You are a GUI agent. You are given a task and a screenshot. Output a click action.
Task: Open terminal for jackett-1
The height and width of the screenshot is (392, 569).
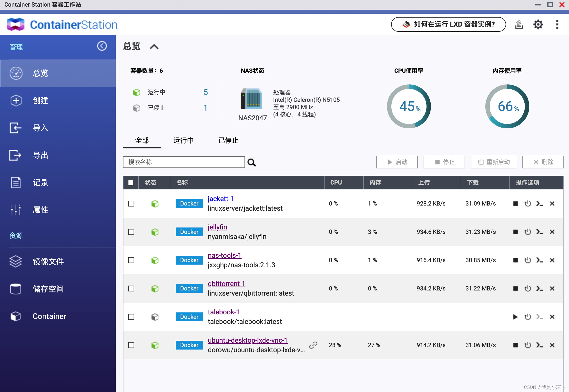coord(539,204)
